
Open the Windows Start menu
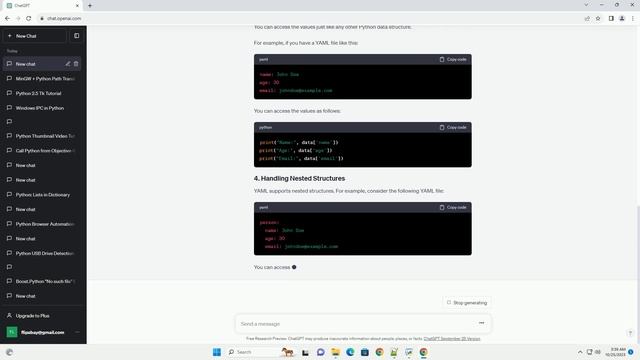tap(216, 352)
